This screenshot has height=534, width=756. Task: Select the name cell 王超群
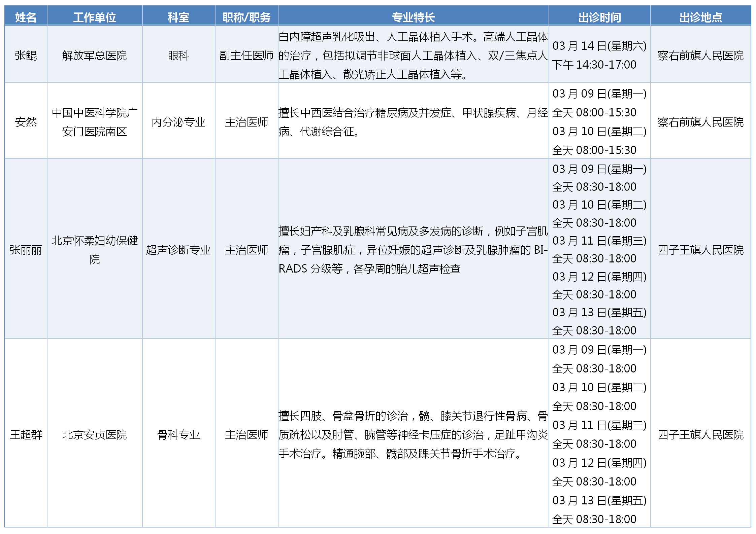pos(26,435)
